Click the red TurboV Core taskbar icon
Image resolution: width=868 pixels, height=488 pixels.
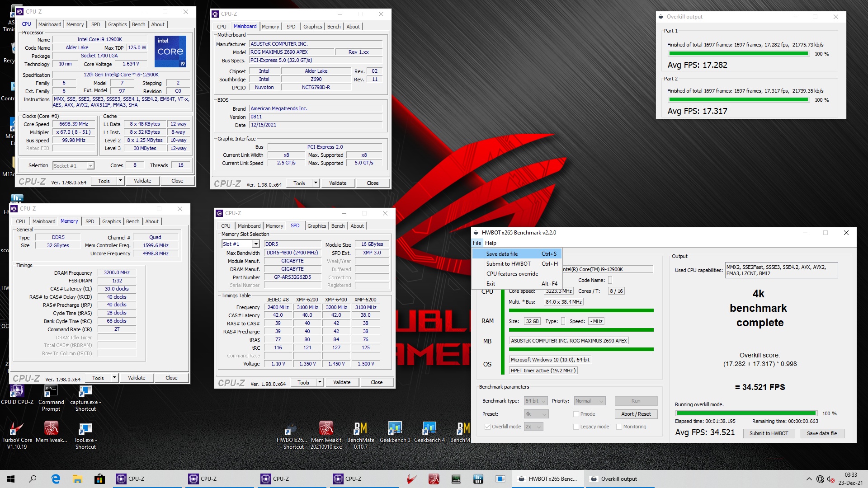pyautogui.click(x=411, y=479)
